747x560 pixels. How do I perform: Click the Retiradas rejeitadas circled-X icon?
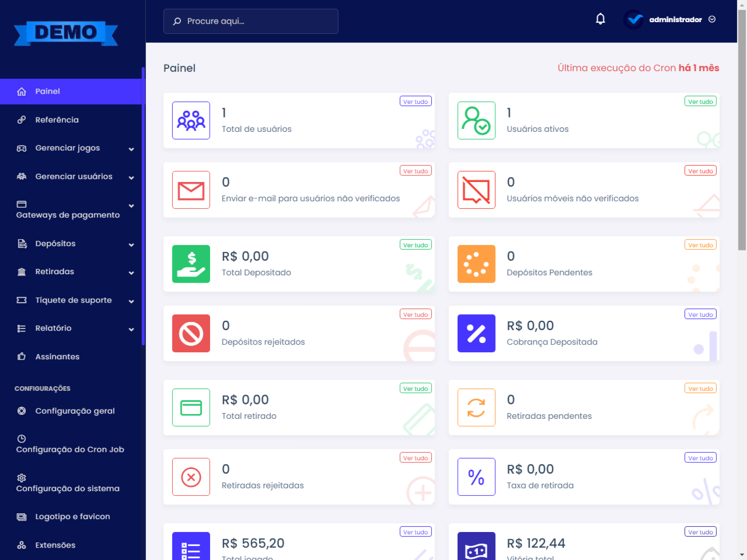click(x=191, y=477)
